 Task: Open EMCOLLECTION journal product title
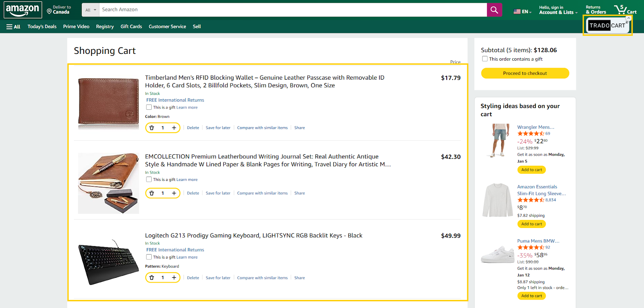[268, 160]
